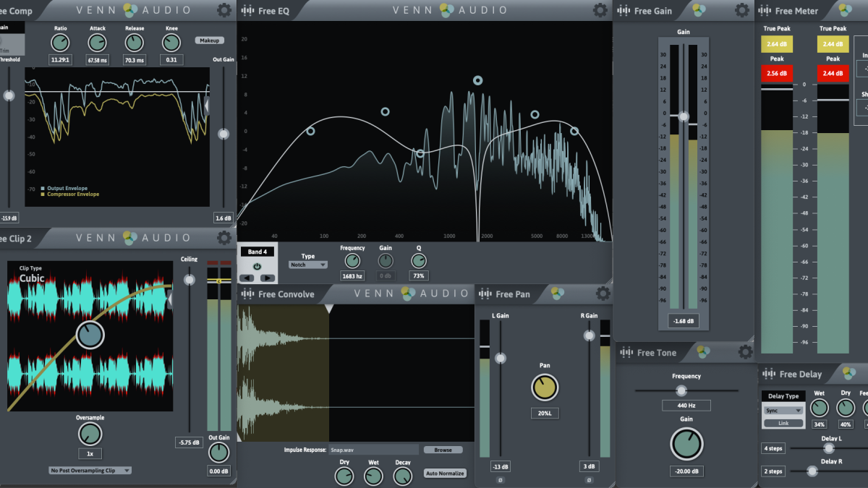Viewport: 868px width, 488px height.
Task: Go to next EQ band with right arrow
Action: pyautogui.click(x=267, y=278)
